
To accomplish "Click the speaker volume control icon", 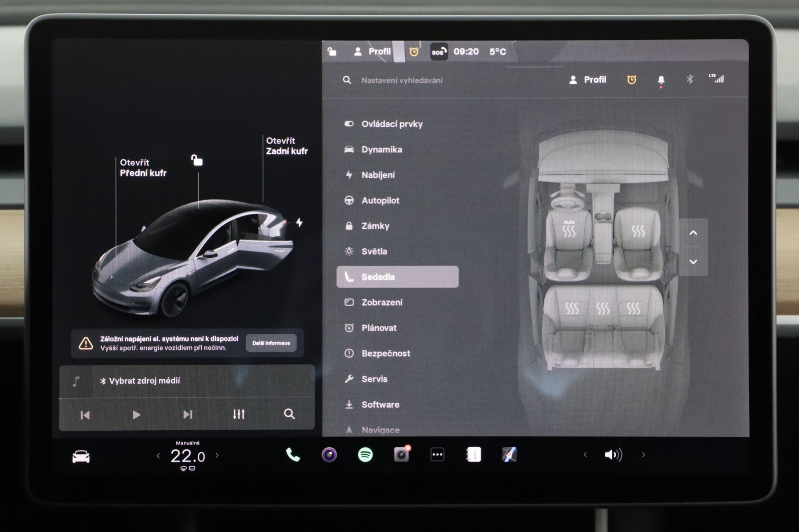I will (x=613, y=455).
